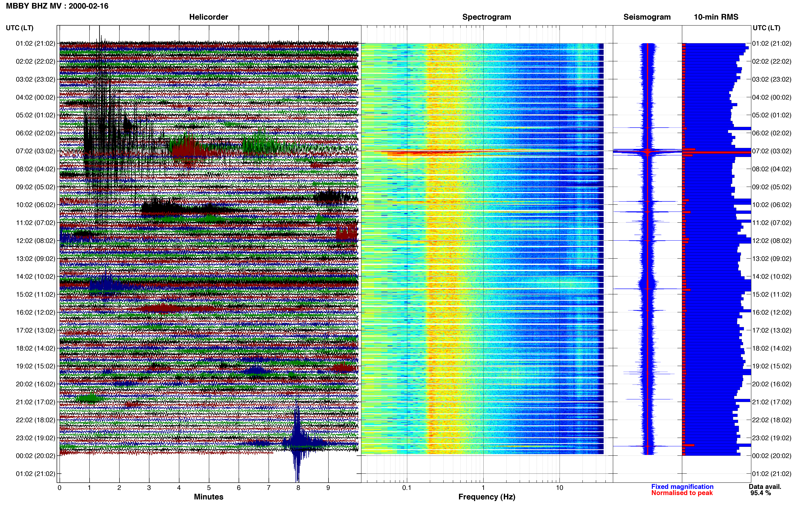Click the '10' frequency axis tick
The height and width of the screenshot is (508, 812).
coord(559,488)
